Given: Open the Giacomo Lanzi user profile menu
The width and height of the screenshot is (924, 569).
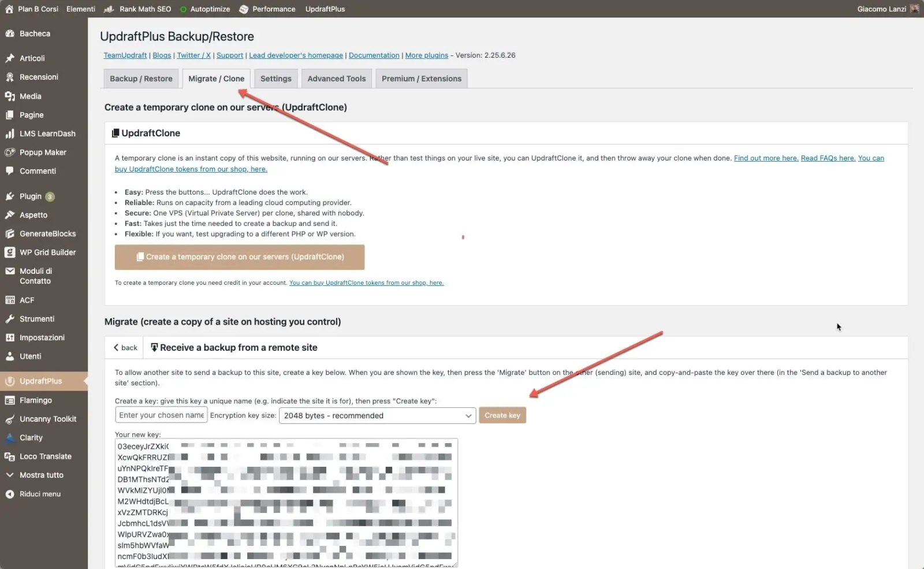Looking at the screenshot, I should click(888, 9).
